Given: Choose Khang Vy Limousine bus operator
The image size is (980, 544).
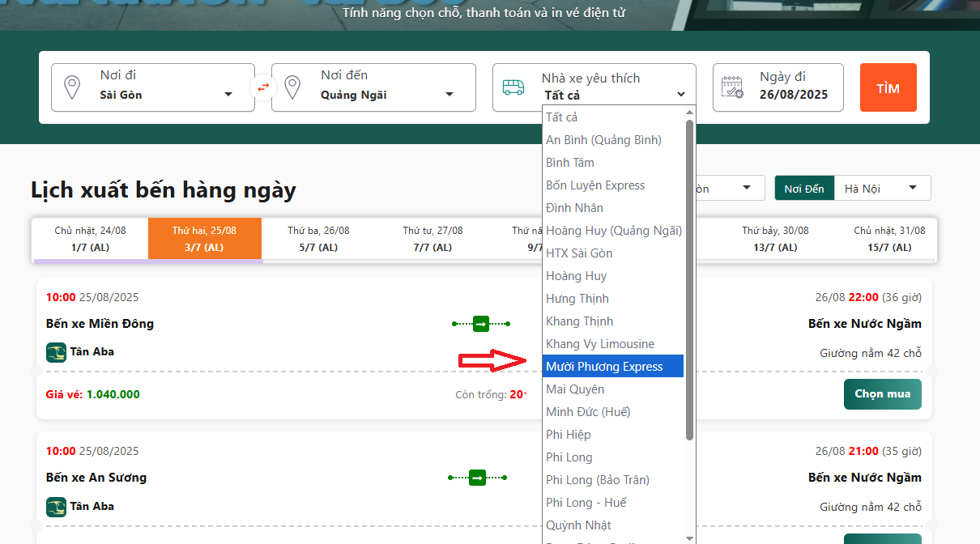Looking at the screenshot, I should (599, 344).
